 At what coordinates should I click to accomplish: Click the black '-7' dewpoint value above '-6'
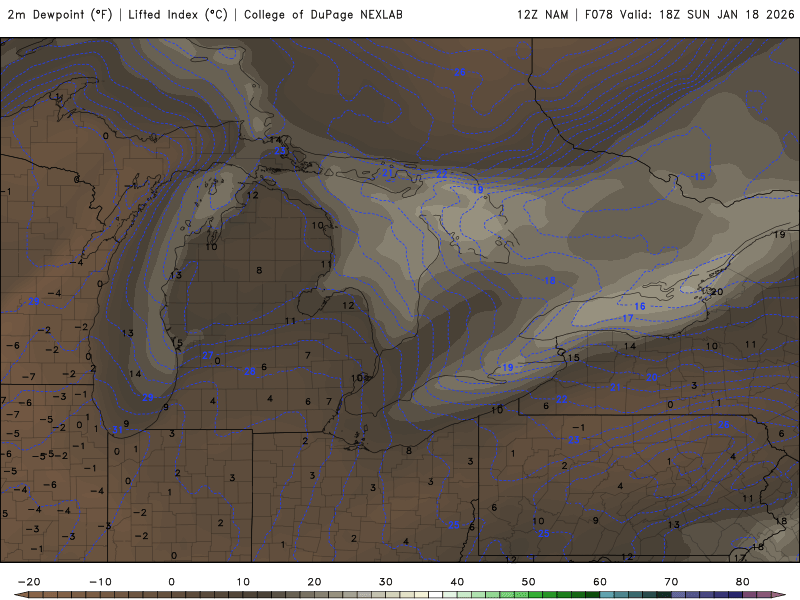point(29,377)
